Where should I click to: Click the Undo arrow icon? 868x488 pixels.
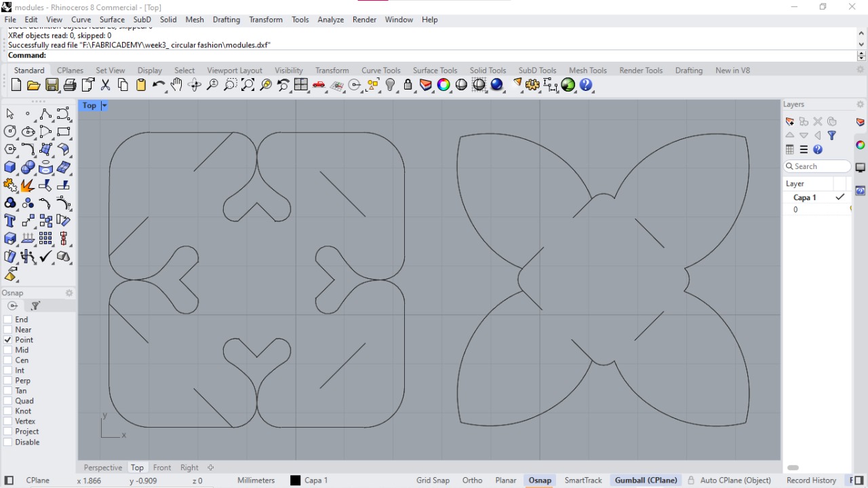(x=159, y=85)
